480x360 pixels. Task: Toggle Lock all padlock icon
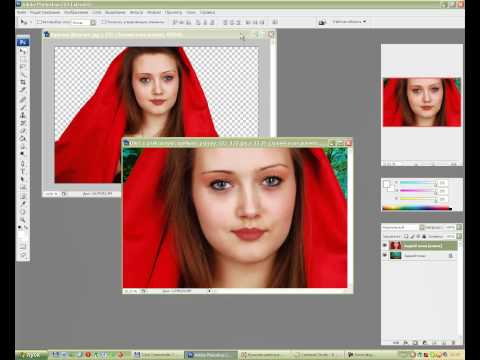[x=424, y=236]
